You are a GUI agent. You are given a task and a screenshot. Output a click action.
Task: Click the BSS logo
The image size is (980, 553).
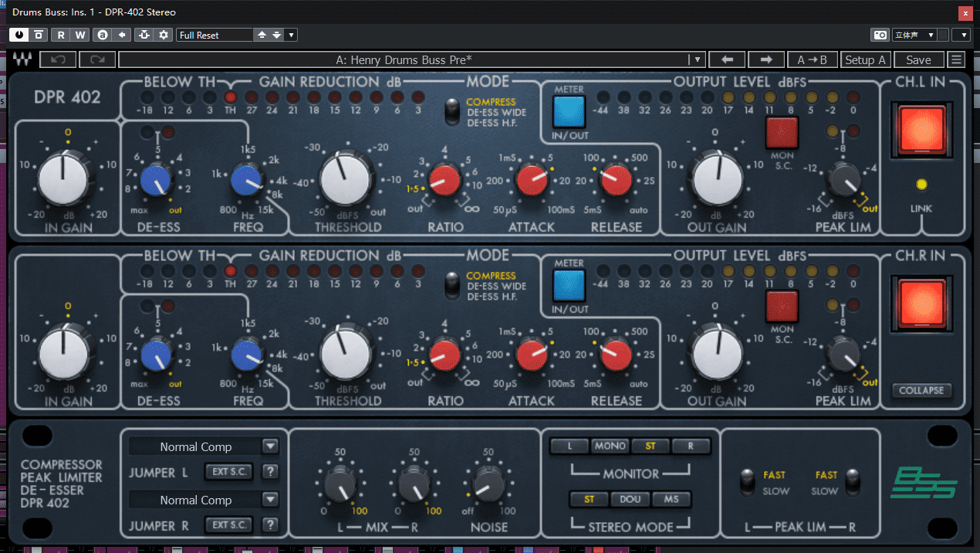coord(924,483)
